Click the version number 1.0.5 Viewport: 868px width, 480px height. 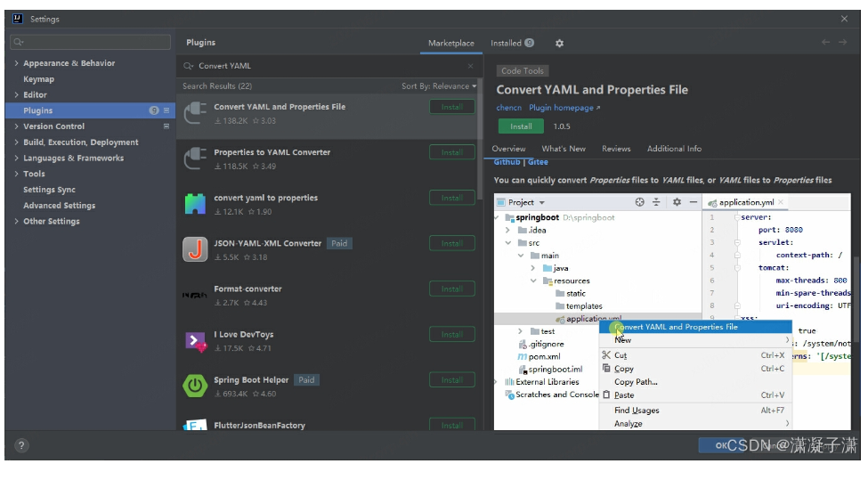[562, 126]
